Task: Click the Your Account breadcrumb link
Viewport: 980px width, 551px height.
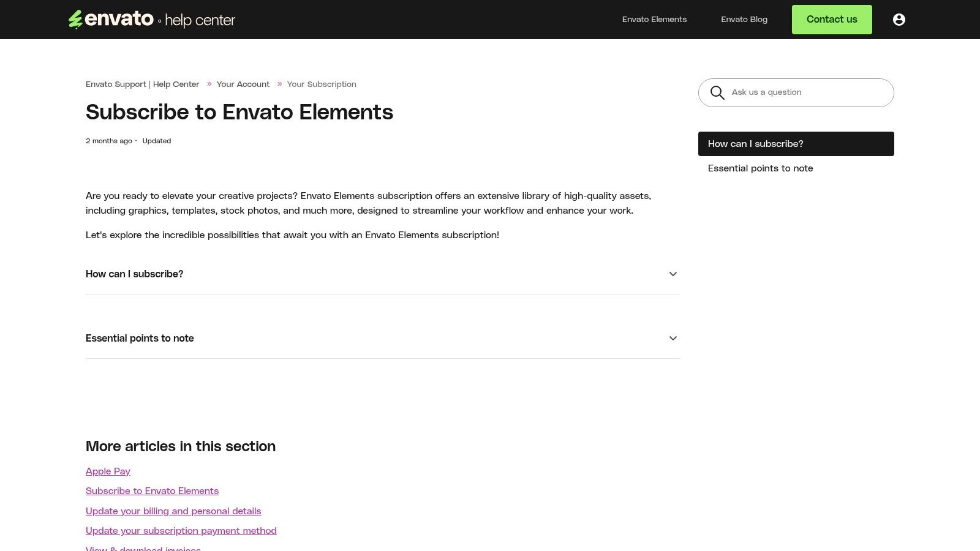Action: [243, 84]
